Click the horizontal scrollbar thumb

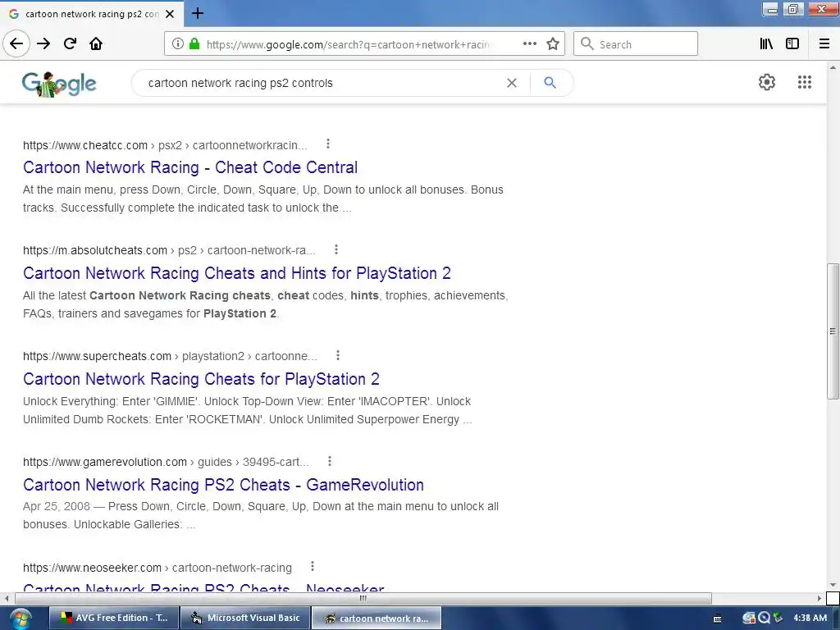[363, 598]
